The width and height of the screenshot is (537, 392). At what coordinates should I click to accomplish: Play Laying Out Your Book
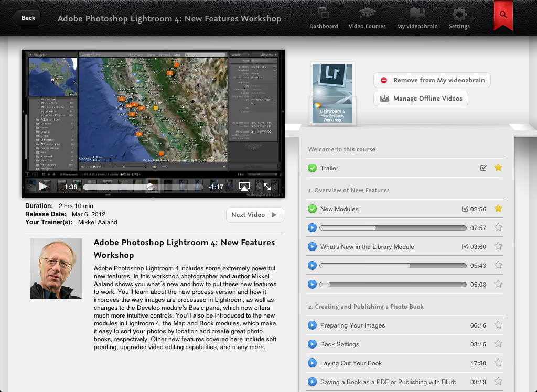point(312,363)
